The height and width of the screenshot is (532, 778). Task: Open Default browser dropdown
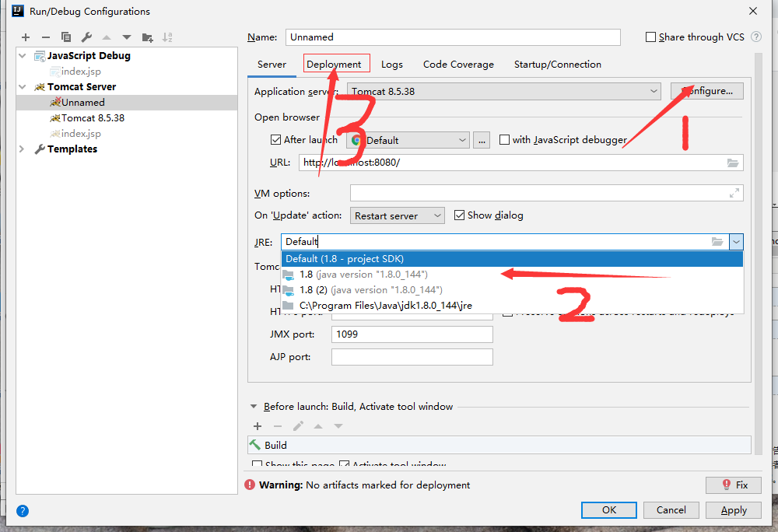tap(408, 140)
